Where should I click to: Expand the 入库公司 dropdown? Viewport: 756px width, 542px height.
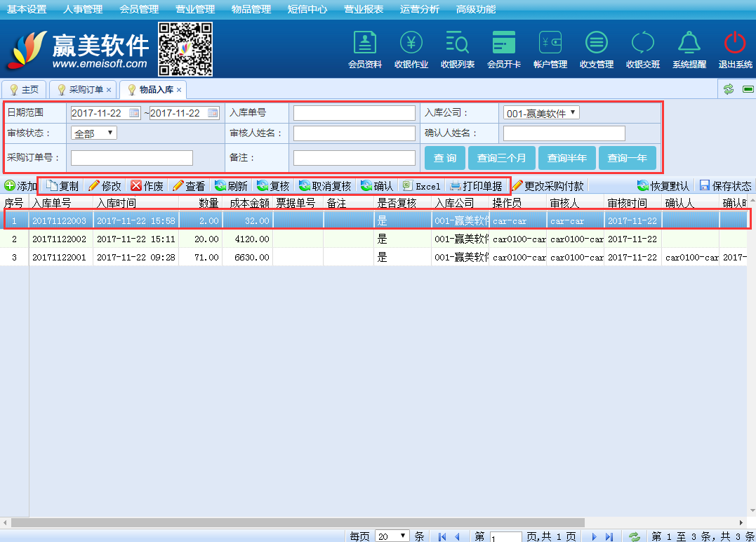541,113
